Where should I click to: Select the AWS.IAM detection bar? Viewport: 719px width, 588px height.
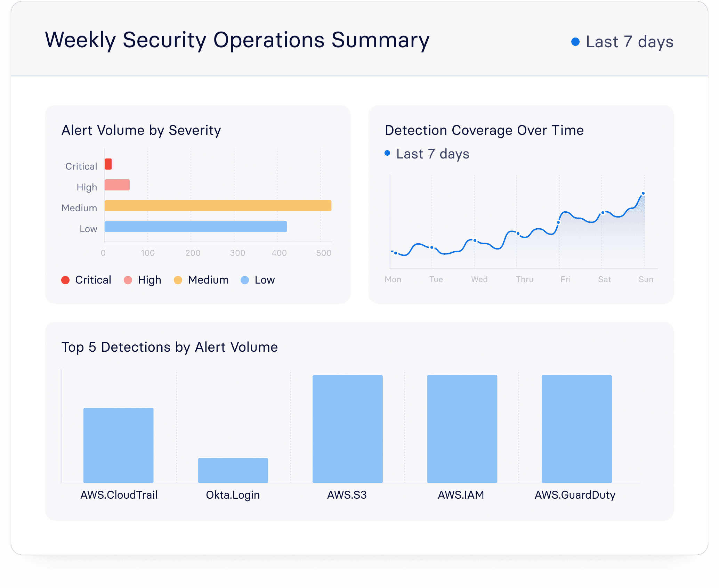pyautogui.click(x=462, y=429)
